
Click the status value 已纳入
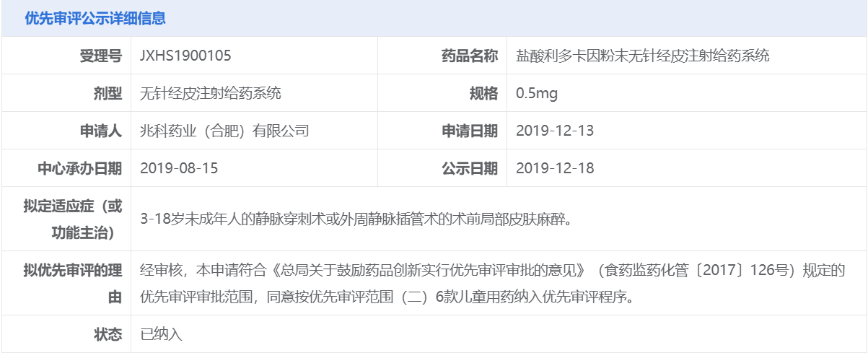pos(162,334)
